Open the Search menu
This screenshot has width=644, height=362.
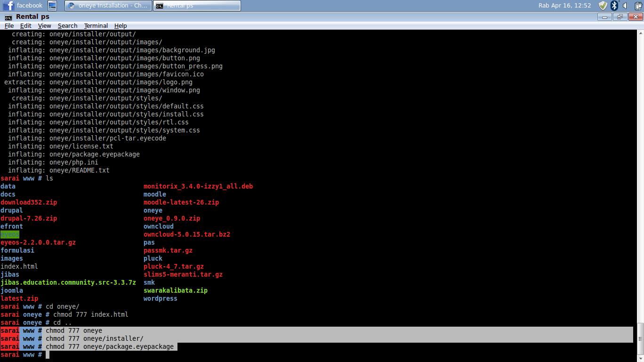(68, 26)
